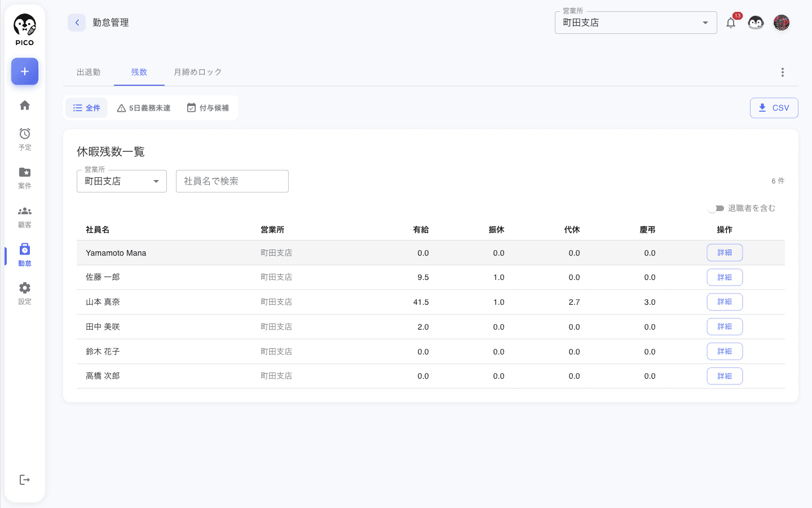
Task: Go to home via sidebar house icon
Action: coord(25,105)
